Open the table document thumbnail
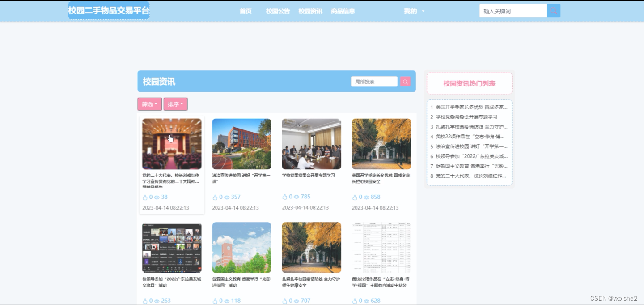This screenshot has height=305, width=644. [381, 248]
